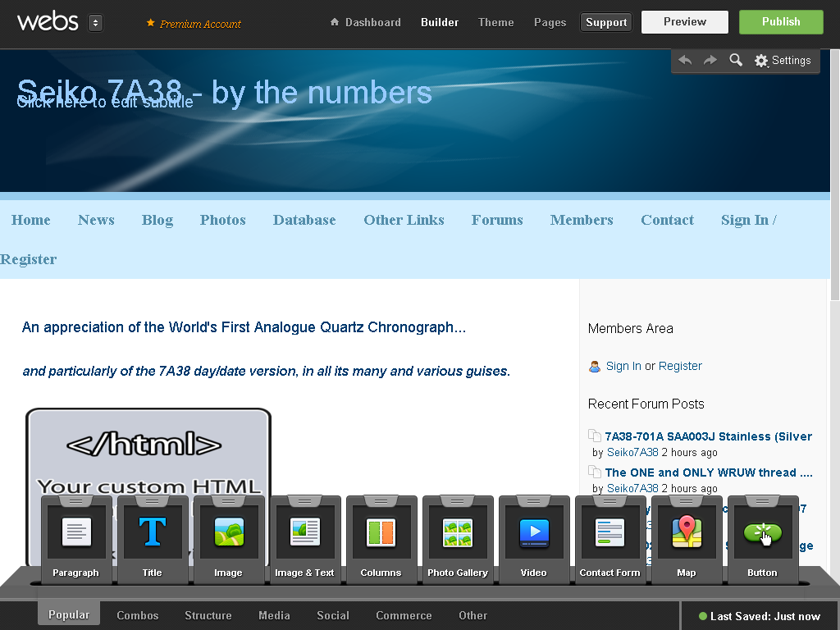Viewport: 840px width, 630px height.
Task: Click the redo arrow icon
Action: click(x=710, y=60)
